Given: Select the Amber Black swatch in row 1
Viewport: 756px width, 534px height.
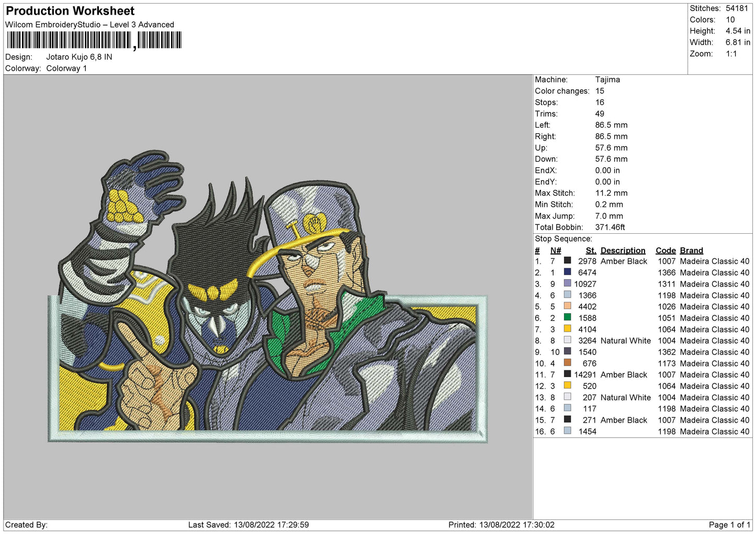Looking at the screenshot, I should tap(567, 260).
